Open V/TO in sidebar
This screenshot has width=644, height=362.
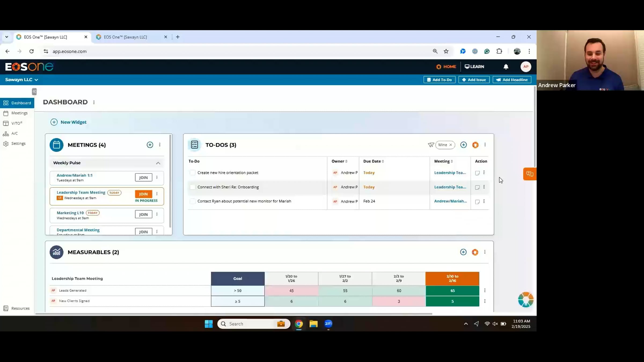(x=17, y=123)
